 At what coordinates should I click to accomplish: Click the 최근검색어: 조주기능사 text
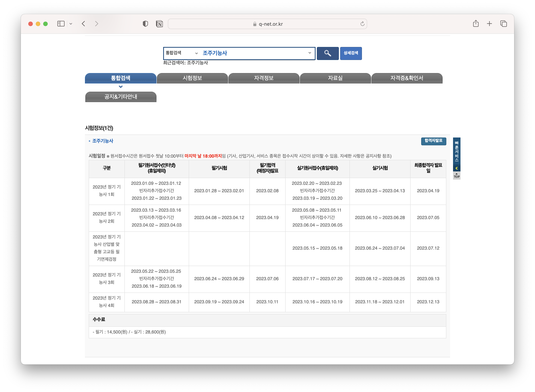[x=185, y=63]
